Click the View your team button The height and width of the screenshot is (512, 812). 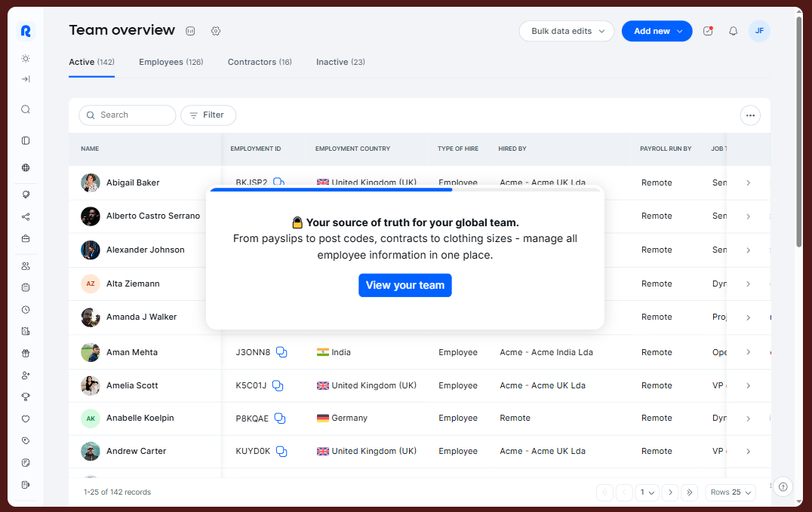click(x=404, y=285)
